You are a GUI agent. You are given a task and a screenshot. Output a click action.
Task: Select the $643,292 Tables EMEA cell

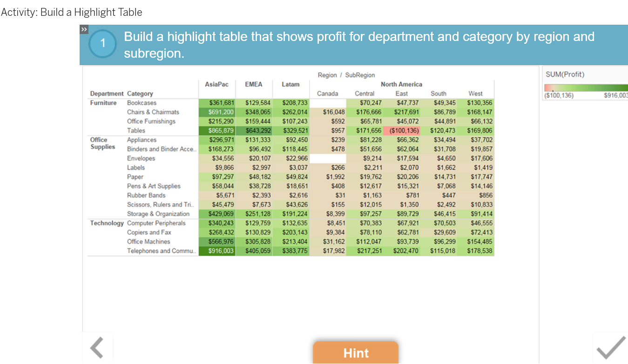click(254, 131)
